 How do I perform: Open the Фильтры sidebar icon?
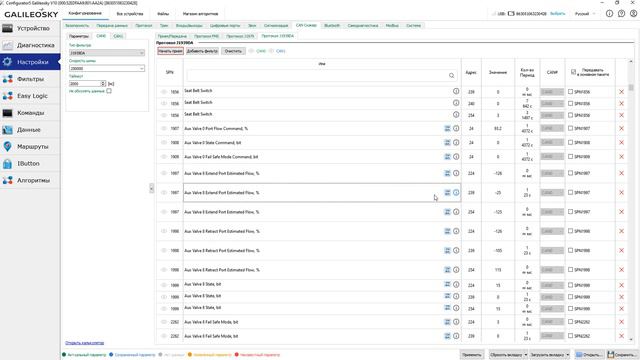click(7, 79)
